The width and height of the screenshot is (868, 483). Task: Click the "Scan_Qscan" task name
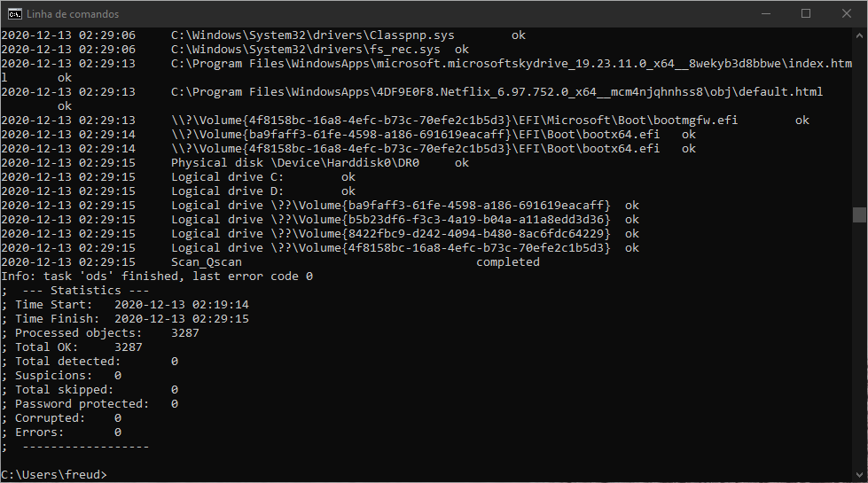coord(206,262)
